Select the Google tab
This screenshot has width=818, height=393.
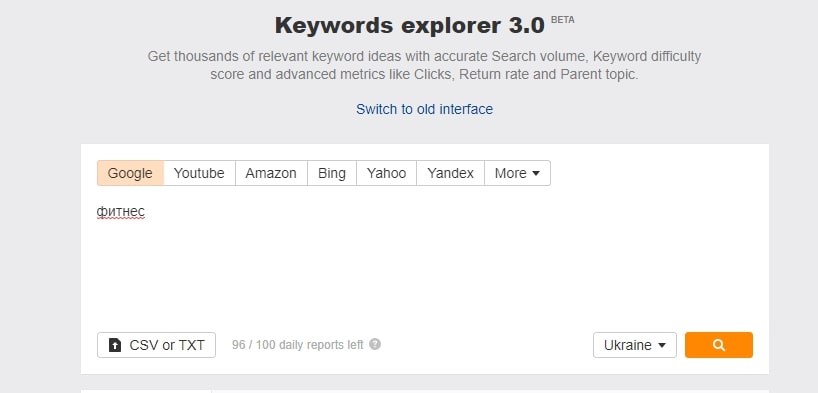130,173
